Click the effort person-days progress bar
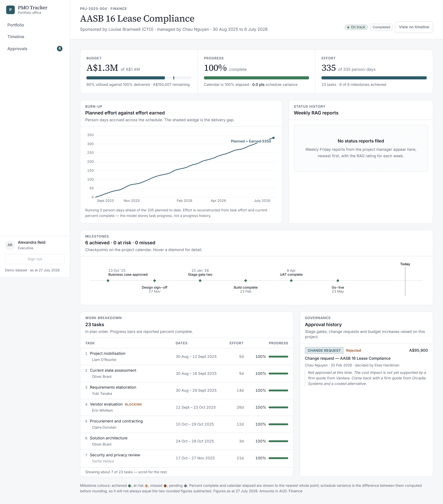Viewport: 443px width, 504px height. pos(374,78)
